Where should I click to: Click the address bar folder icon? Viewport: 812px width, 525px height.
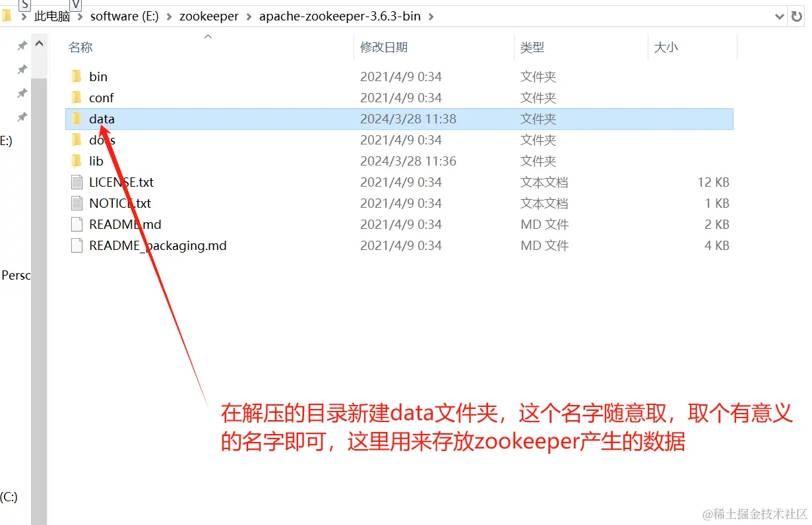click(7, 16)
